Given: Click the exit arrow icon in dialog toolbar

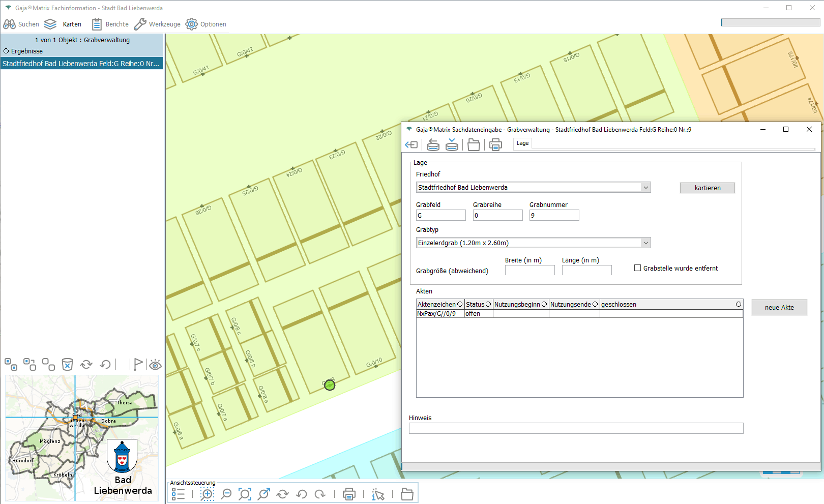Looking at the screenshot, I should tap(411, 145).
